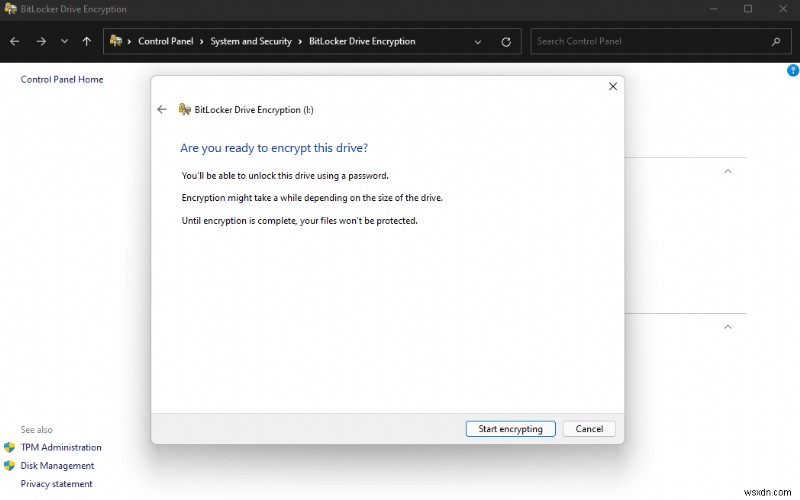
Task: Maximize the BitLocker Drive Encryption window
Action: [748, 9]
